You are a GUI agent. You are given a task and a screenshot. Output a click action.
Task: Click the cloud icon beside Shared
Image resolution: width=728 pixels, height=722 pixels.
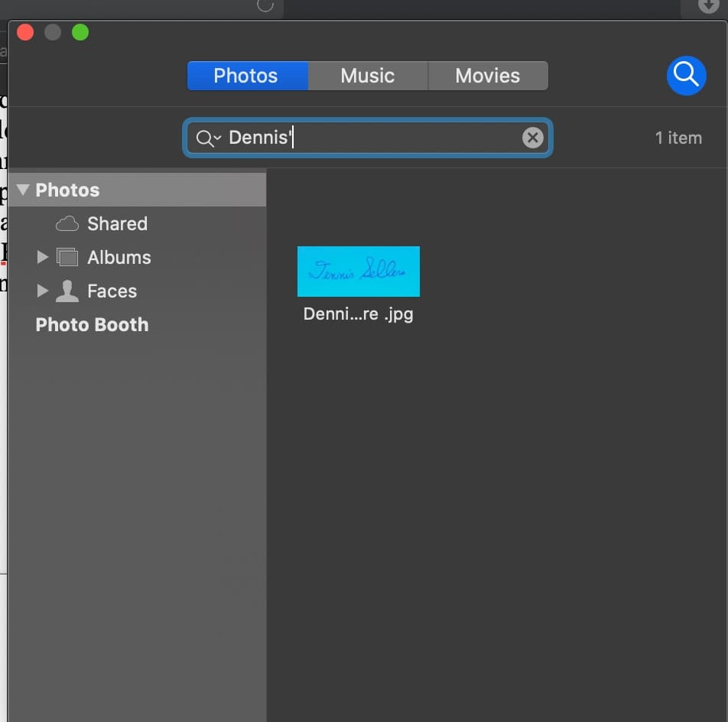[x=67, y=224]
